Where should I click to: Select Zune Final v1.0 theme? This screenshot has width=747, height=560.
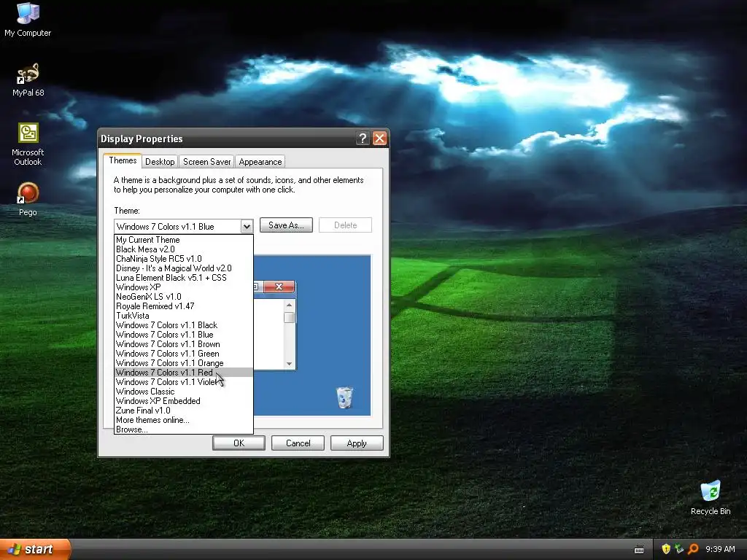[x=184, y=411]
